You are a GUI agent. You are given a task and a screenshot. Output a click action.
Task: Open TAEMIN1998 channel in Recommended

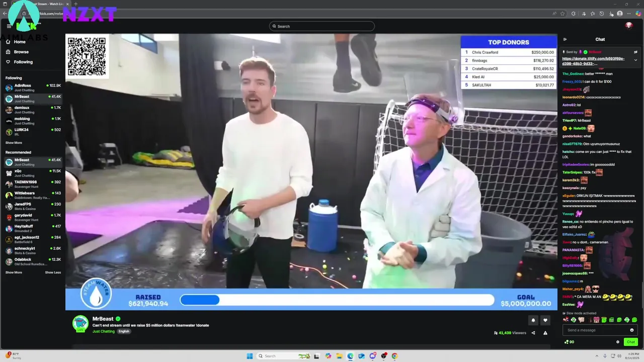pyautogui.click(x=33, y=184)
